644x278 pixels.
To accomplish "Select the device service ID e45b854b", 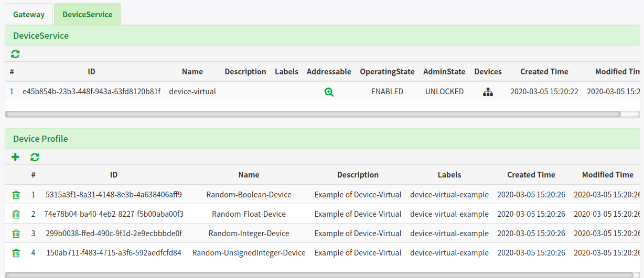I will point(91,92).
